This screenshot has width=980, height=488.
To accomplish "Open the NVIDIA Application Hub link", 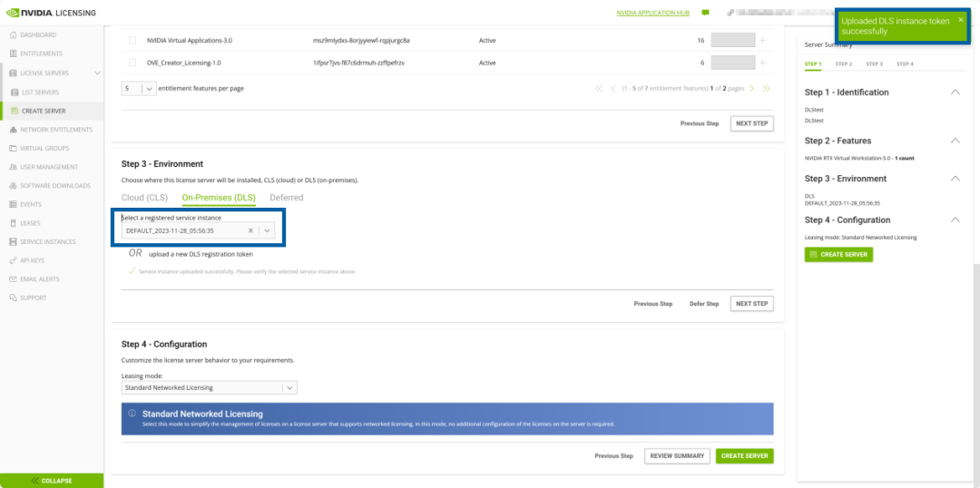I will tap(652, 13).
